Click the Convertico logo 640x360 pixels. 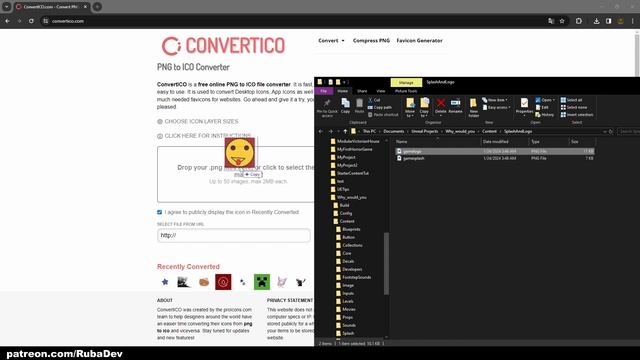[223, 46]
